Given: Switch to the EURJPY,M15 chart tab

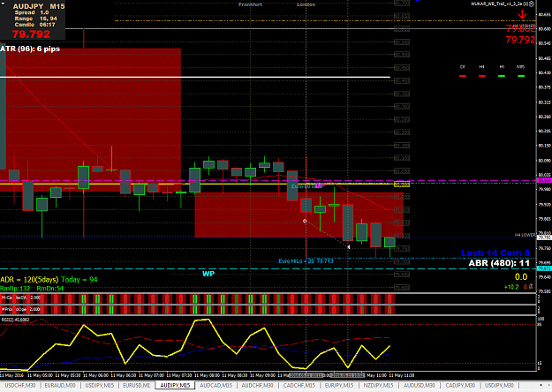Looking at the screenshot, I should (339, 385).
